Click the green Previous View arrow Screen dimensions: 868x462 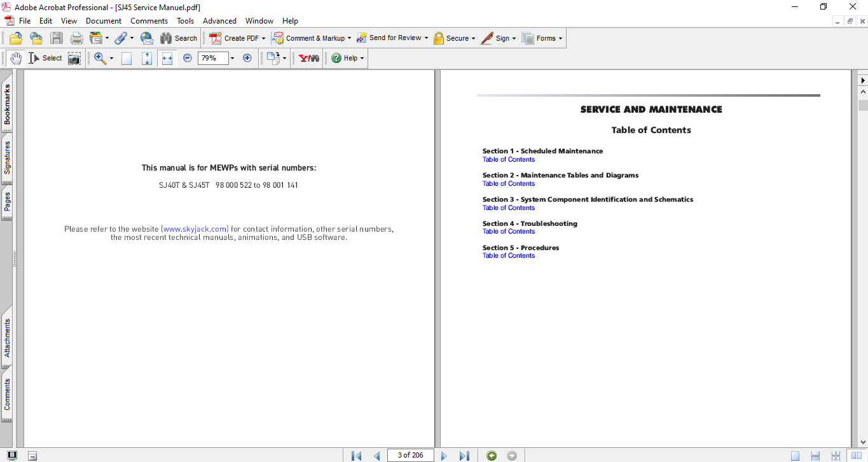[x=491, y=456]
